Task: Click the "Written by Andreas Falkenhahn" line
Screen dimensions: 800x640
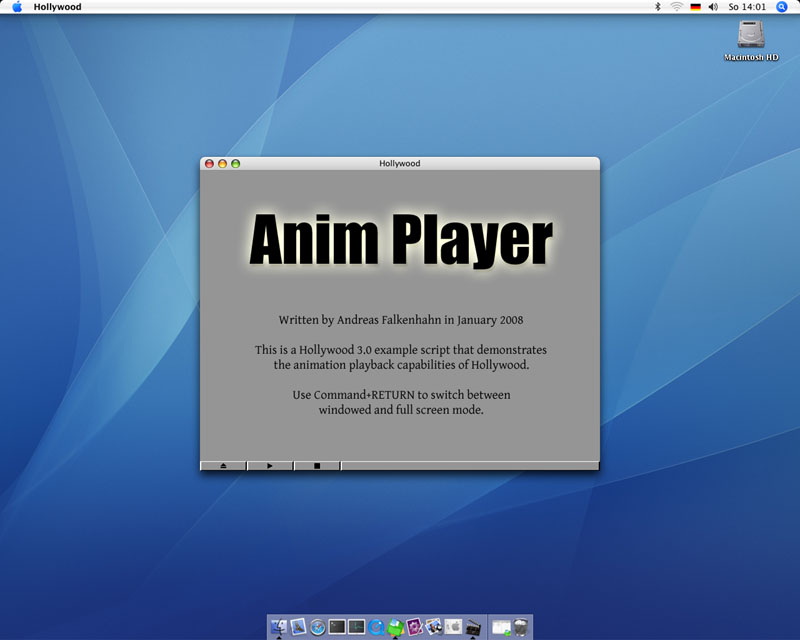Action: (401, 320)
